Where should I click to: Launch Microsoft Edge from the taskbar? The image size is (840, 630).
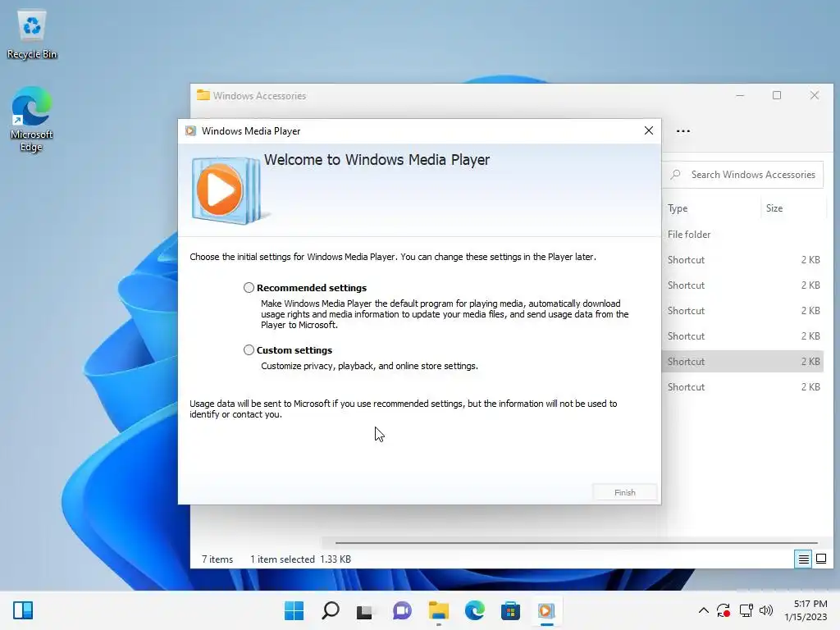(x=475, y=610)
